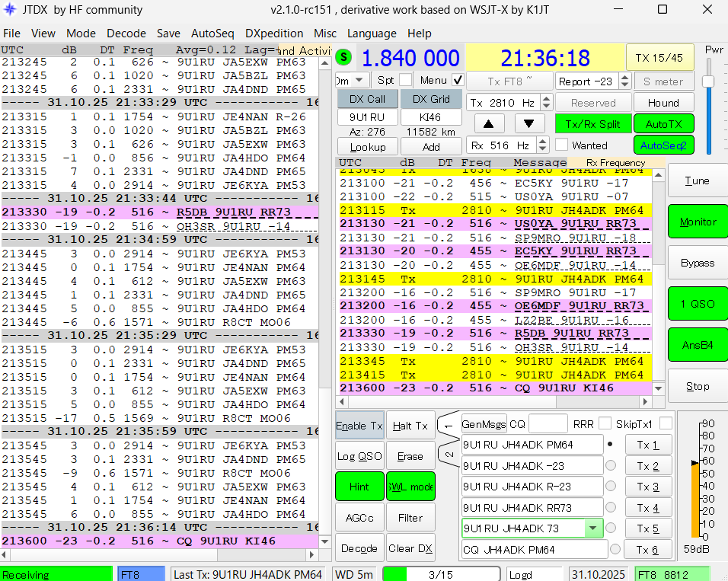This screenshot has width=728, height=581.
Task: Click the Halt Tx button
Action: point(410,426)
